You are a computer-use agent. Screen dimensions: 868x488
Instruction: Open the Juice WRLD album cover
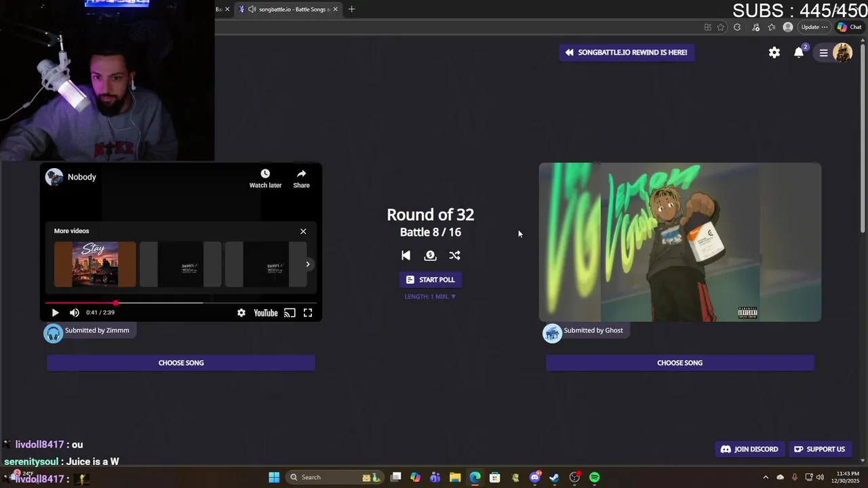(x=680, y=242)
